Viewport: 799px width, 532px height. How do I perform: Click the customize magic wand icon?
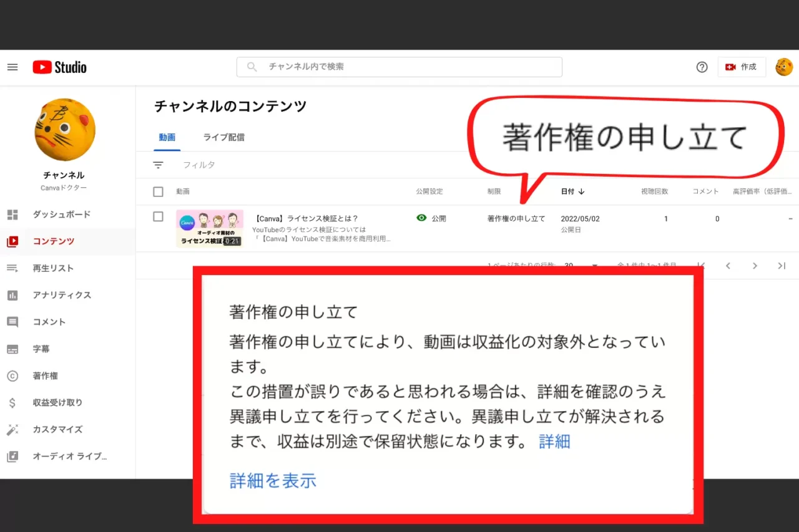point(12,430)
